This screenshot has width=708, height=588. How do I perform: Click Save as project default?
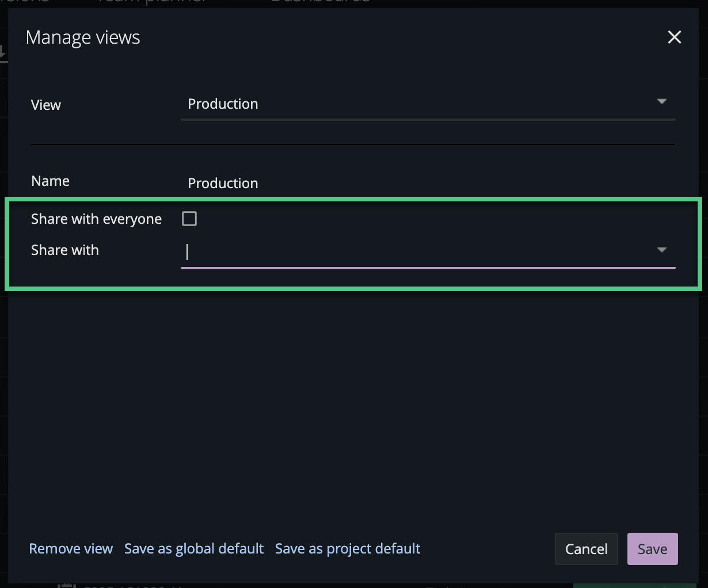click(x=347, y=548)
